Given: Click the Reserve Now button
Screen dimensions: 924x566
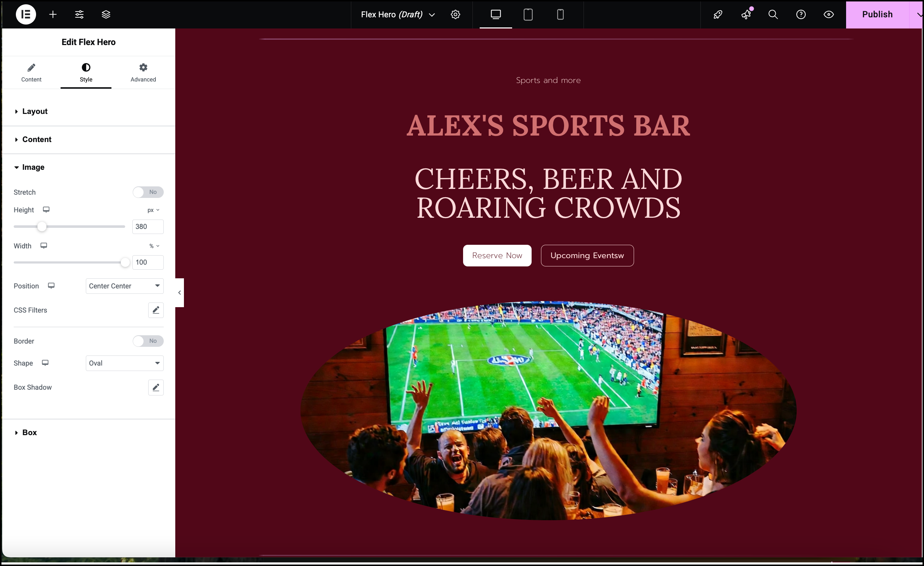Looking at the screenshot, I should 497,256.
